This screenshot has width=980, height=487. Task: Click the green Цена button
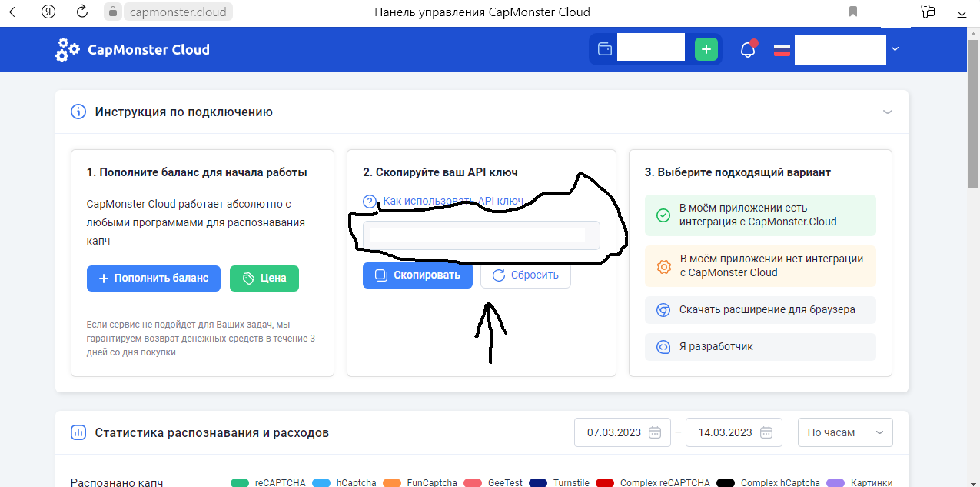(264, 279)
